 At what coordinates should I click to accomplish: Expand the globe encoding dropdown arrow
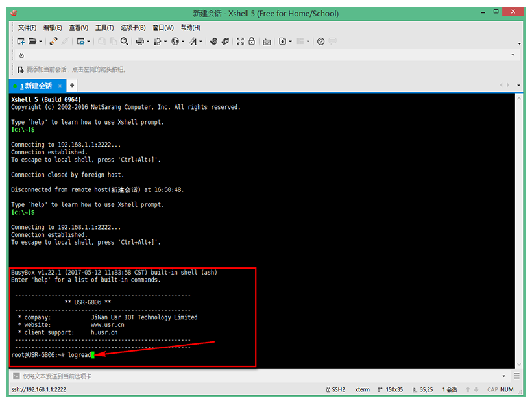(x=183, y=42)
